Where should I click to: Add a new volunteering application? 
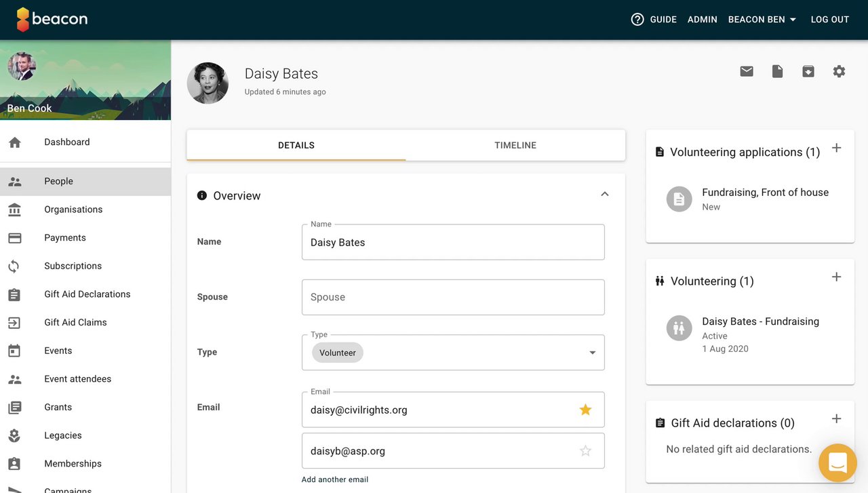coord(836,149)
